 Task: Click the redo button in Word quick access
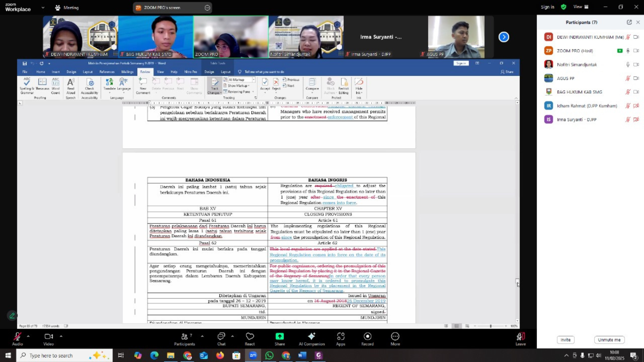(41, 63)
